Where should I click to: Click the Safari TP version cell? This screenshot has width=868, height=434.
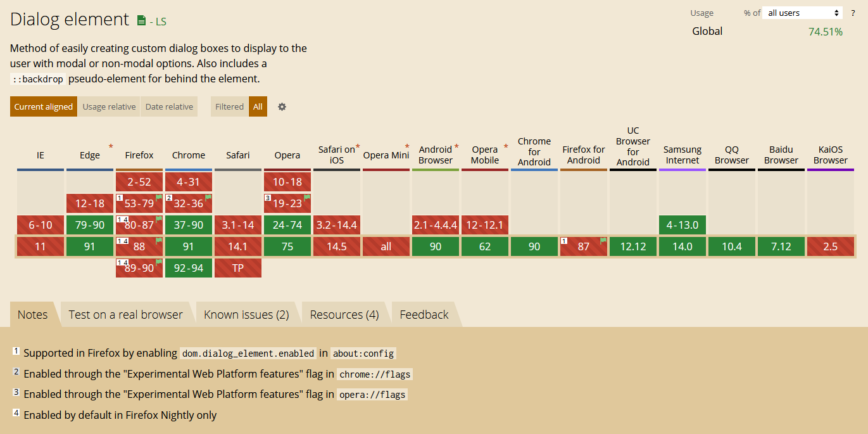click(x=238, y=268)
